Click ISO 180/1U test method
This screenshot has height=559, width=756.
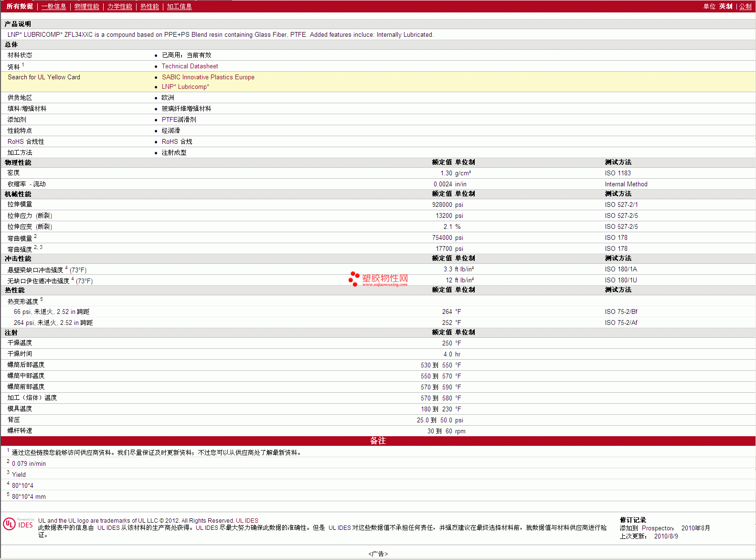tap(621, 280)
